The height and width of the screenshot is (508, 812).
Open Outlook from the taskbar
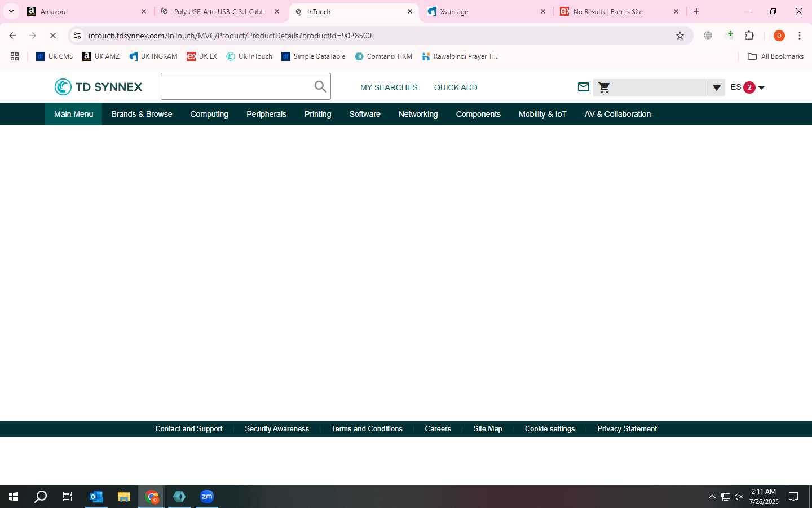[96, 497]
